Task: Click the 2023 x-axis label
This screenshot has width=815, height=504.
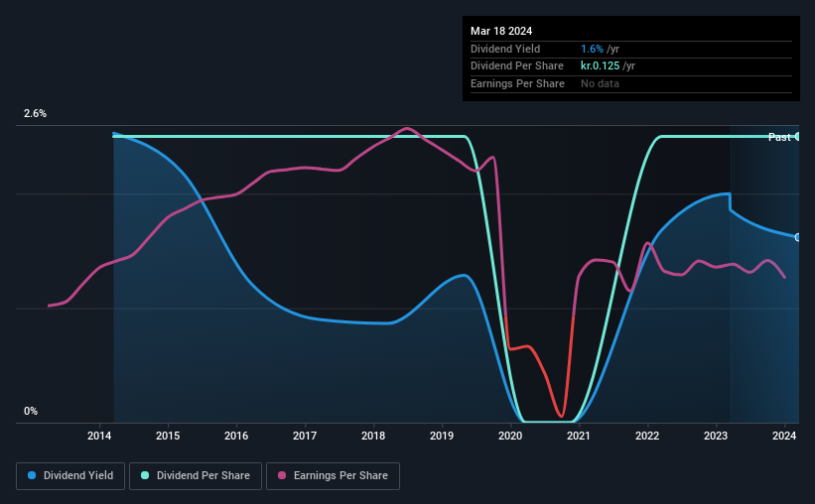Action: coord(716,436)
